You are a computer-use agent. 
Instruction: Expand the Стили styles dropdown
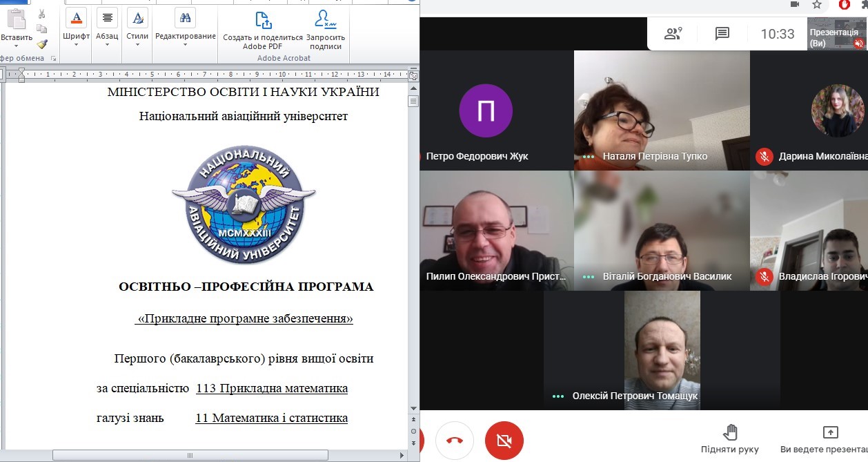click(137, 45)
